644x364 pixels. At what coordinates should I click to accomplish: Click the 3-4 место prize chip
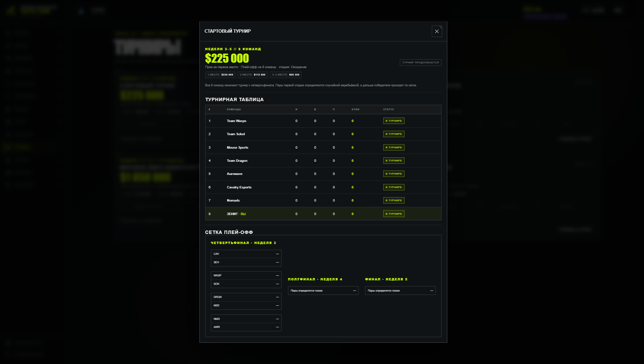pos(286,75)
